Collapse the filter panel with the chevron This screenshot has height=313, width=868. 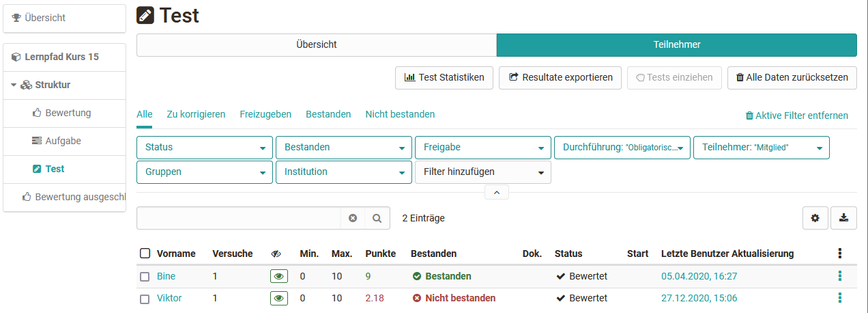click(x=496, y=193)
